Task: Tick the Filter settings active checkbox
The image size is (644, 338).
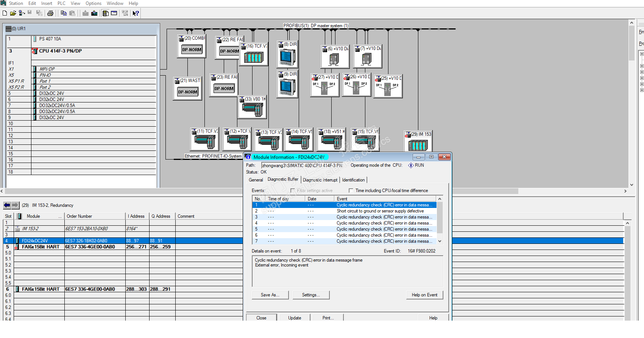Action: [293, 191]
